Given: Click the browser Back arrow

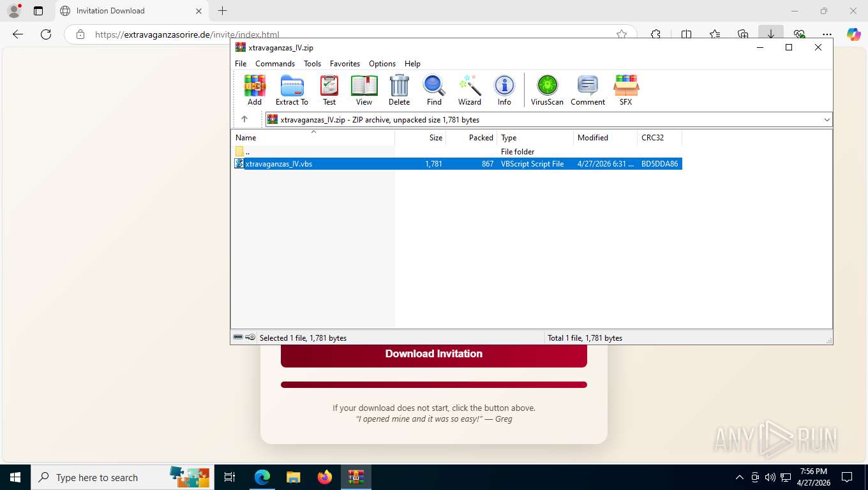Looking at the screenshot, I should point(18,34).
